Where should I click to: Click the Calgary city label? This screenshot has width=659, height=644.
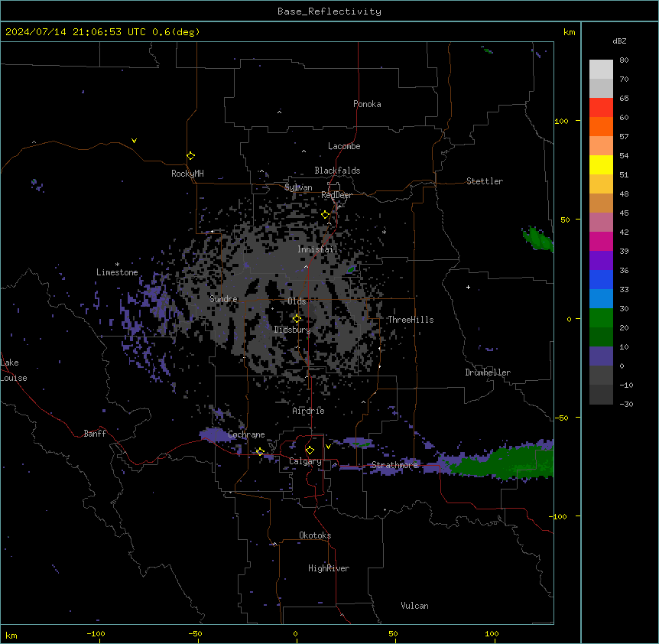coord(305,461)
